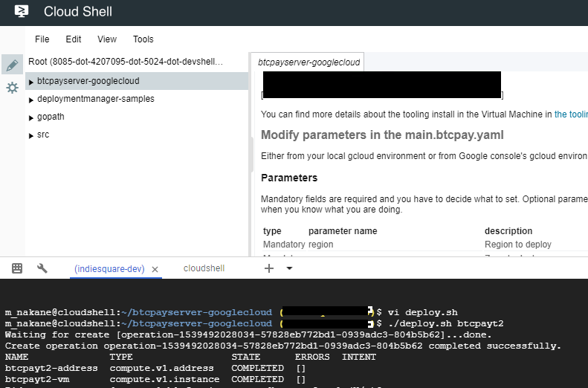Add a new terminal session with plus

269,268
